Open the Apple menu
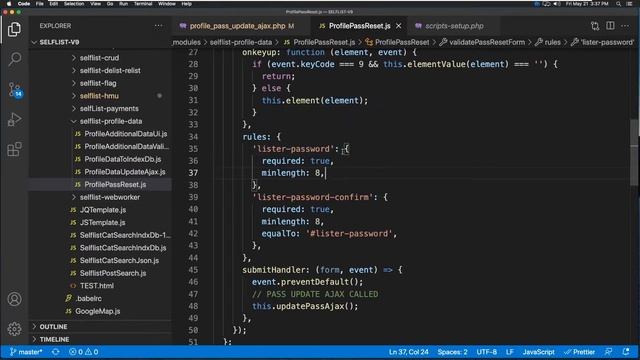Image resolution: width=640 pixels, height=360 pixels. tap(9, 4)
